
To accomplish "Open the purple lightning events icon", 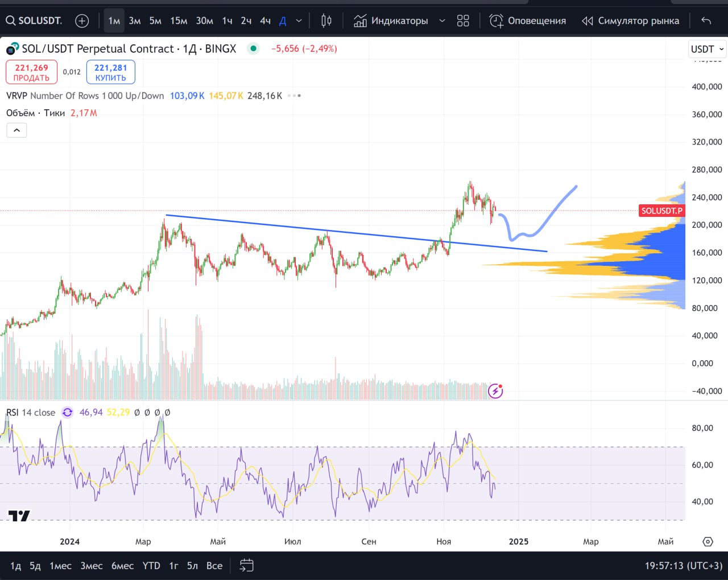I will pos(495,391).
